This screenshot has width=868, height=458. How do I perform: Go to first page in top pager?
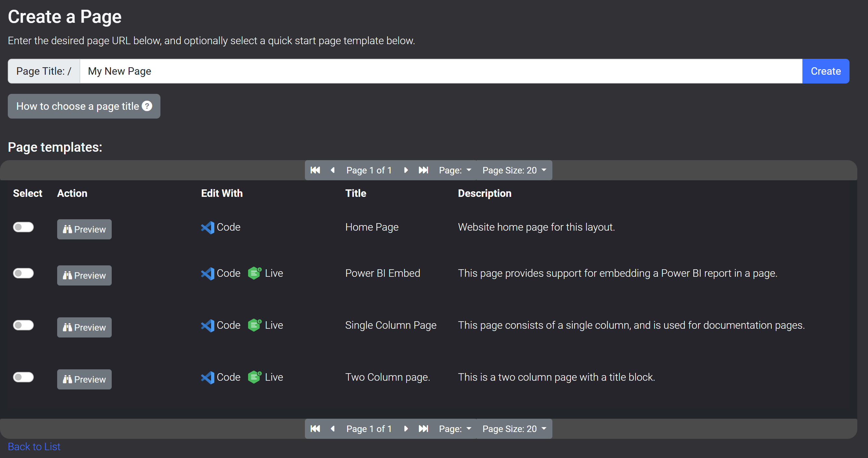click(x=315, y=170)
